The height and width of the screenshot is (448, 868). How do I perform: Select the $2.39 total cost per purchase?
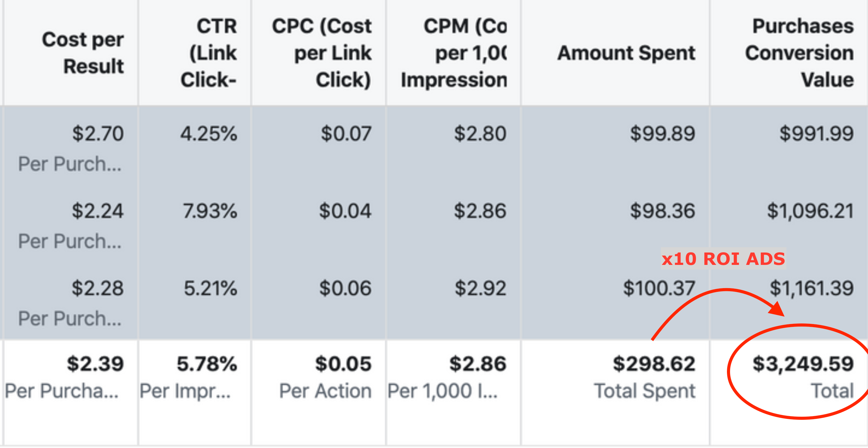(95, 364)
